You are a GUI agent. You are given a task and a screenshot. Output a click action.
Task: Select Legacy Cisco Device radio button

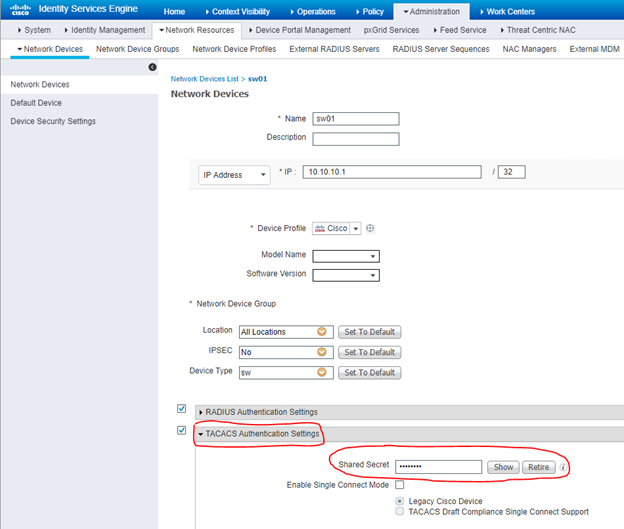(400, 501)
